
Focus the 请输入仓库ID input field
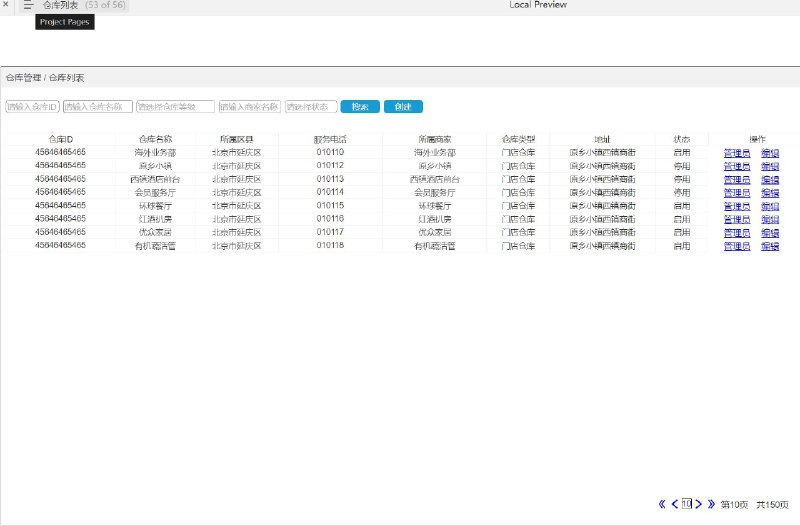pyautogui.click(x=33, y=107)
